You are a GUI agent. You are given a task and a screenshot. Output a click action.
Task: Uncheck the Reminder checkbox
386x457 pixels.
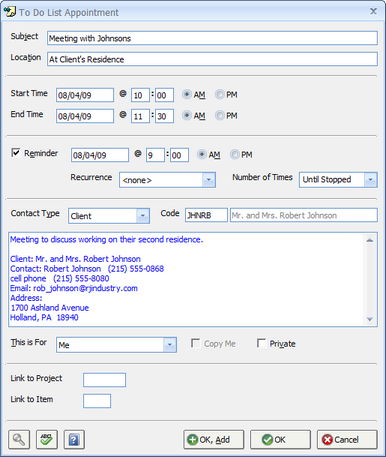(16, 153)
